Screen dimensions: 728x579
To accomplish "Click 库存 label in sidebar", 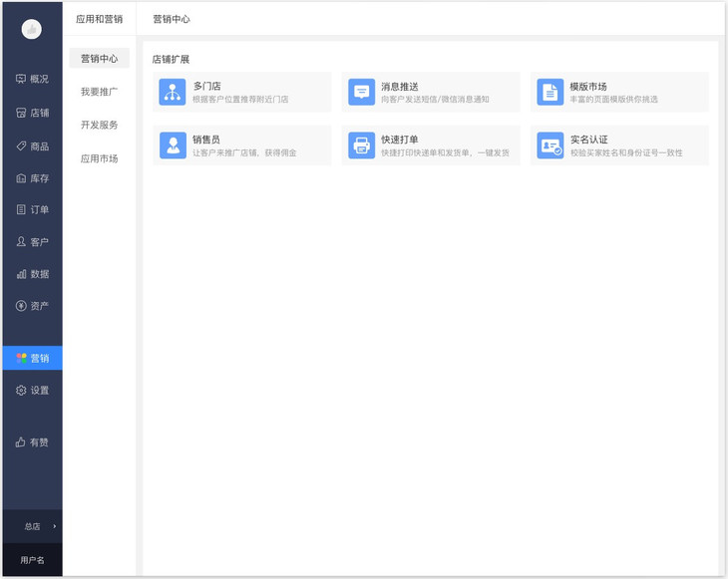I will [40, 178].
